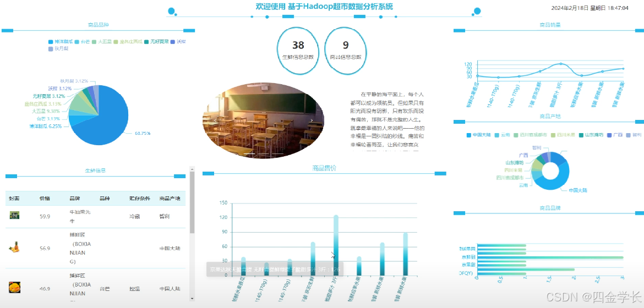Click scroll-down arrow of 生鲜信息 table

192,298
